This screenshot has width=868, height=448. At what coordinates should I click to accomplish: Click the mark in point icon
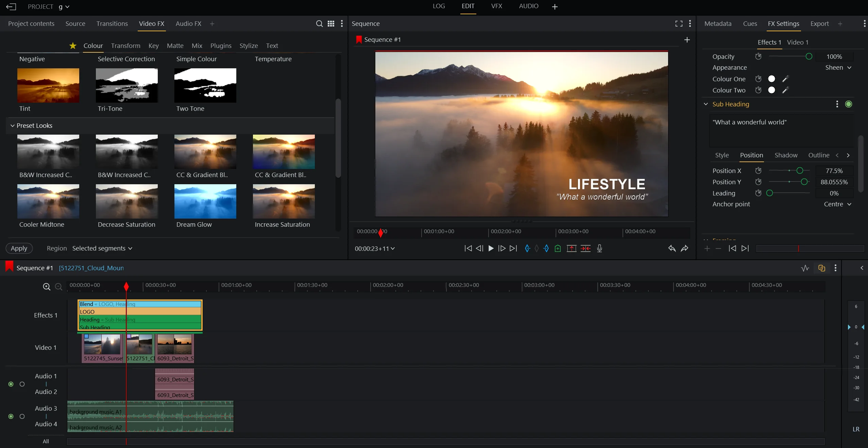527,248
